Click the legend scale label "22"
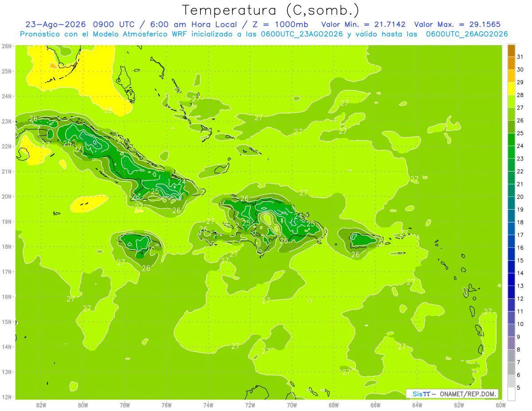 pyautogui.click(x=520, y=171)
